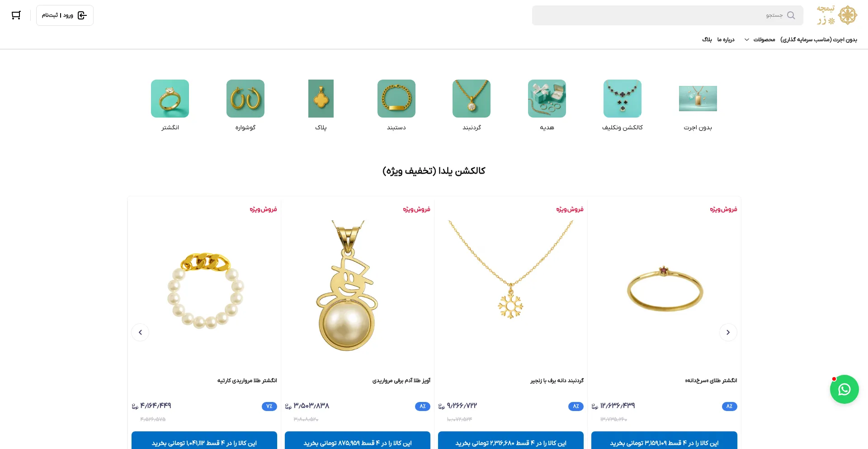The height and width of the screenshot is (449, 868).
Task: Select the gift (هدیه) category icon
Action: click(547, 99)
